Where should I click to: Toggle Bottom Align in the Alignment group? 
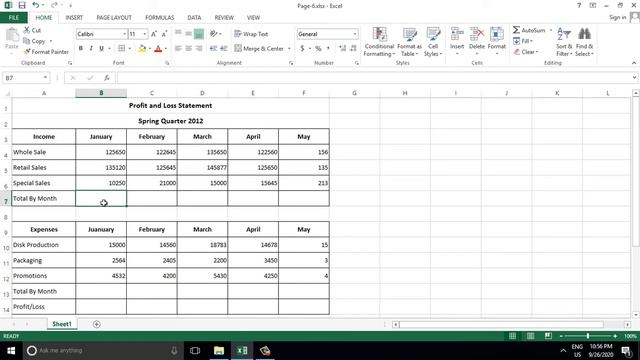tap(199, 34)
